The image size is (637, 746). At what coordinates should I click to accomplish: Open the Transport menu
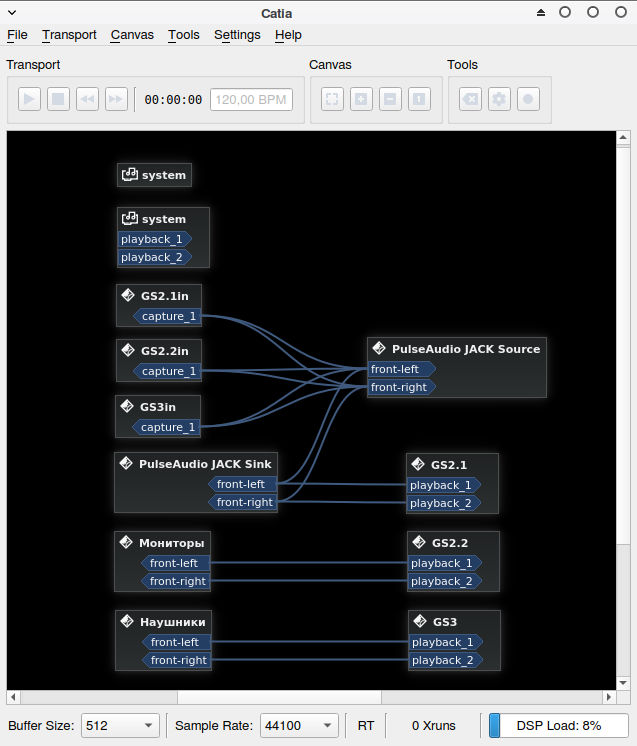tap(69, 35)
